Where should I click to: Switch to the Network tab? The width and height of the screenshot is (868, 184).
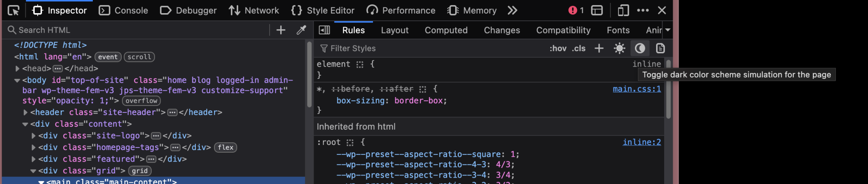(x=253, y=10)
